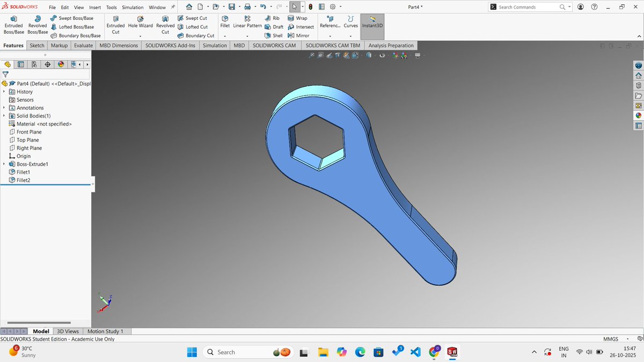Click Zoom to Fit in view toolbar
Screen dimensions: 644x362
[311, 55]
